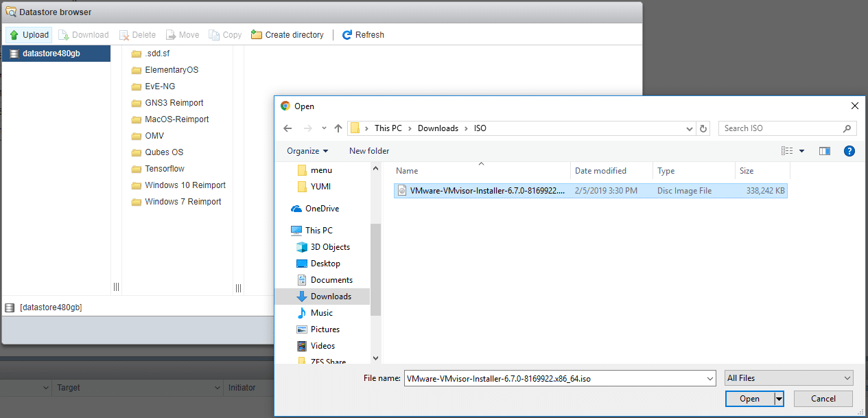Click Downloads in the address breadcrumb
Viewport: 868px width, 418px height.
(438, 128)
